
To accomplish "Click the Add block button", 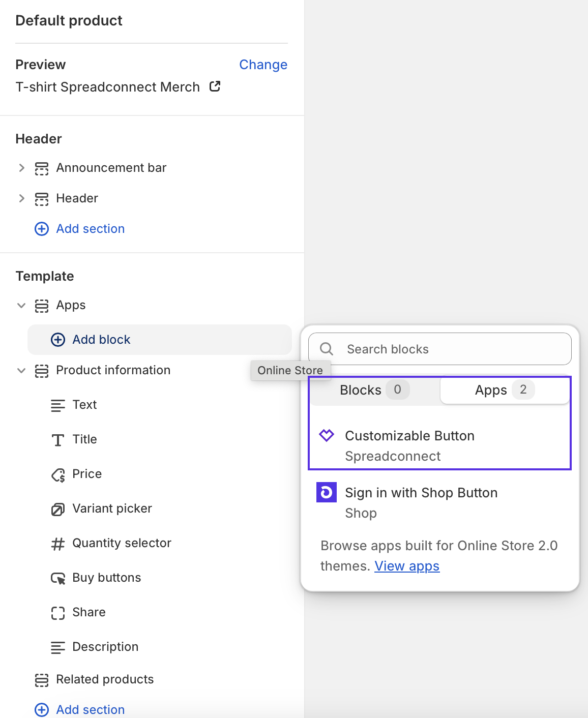I will (159, 340).
